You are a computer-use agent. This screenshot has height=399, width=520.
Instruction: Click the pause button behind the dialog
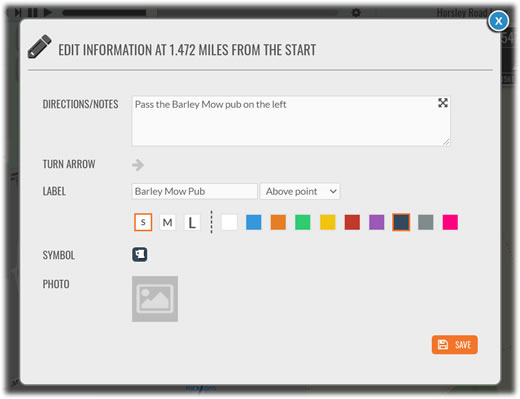[x=33, y=12]
